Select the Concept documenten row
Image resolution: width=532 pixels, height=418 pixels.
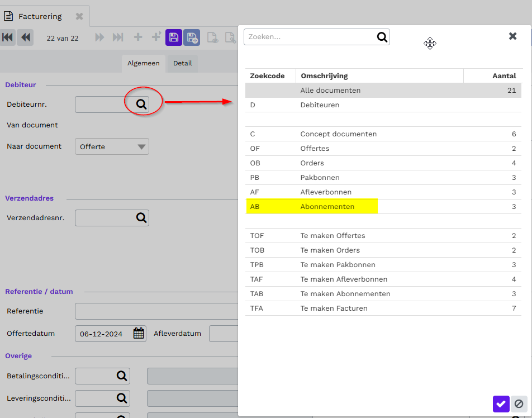click(383, 134)
